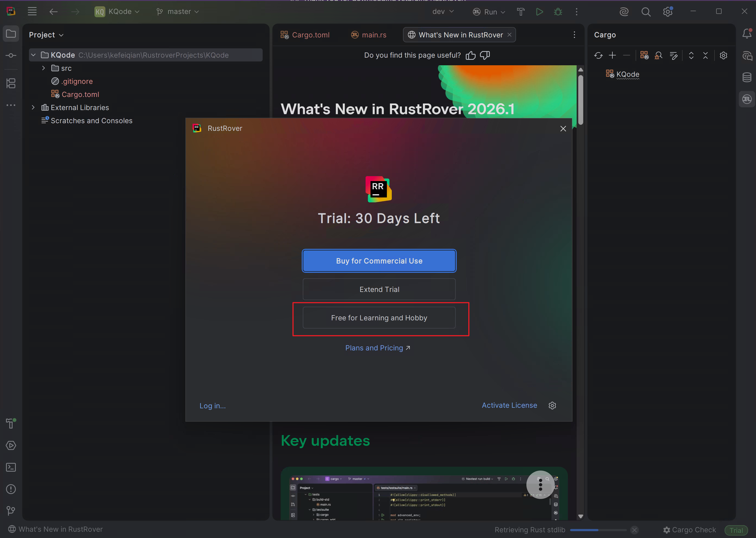Open the Problems tool window icon
756x538 pixels.
pos(11,489)
